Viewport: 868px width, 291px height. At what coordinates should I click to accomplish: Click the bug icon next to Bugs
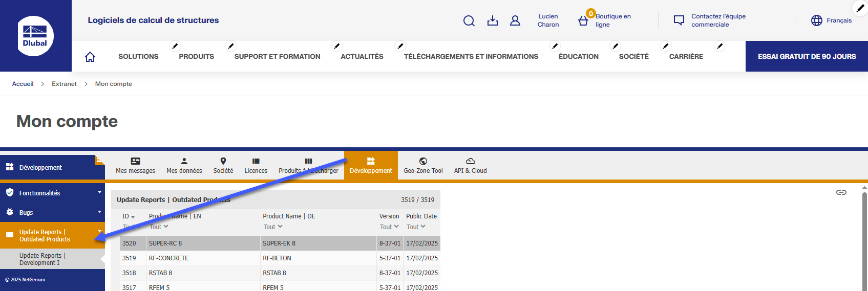click(10, 212)
